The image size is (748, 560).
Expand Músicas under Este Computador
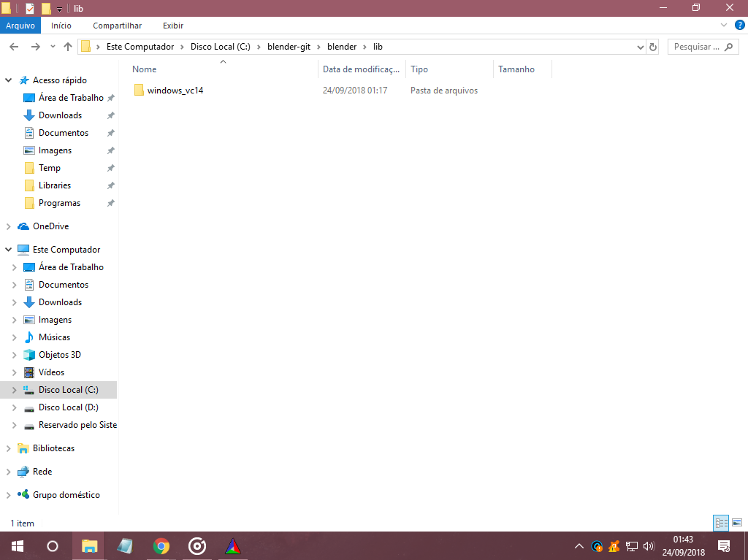click(14, 337)
